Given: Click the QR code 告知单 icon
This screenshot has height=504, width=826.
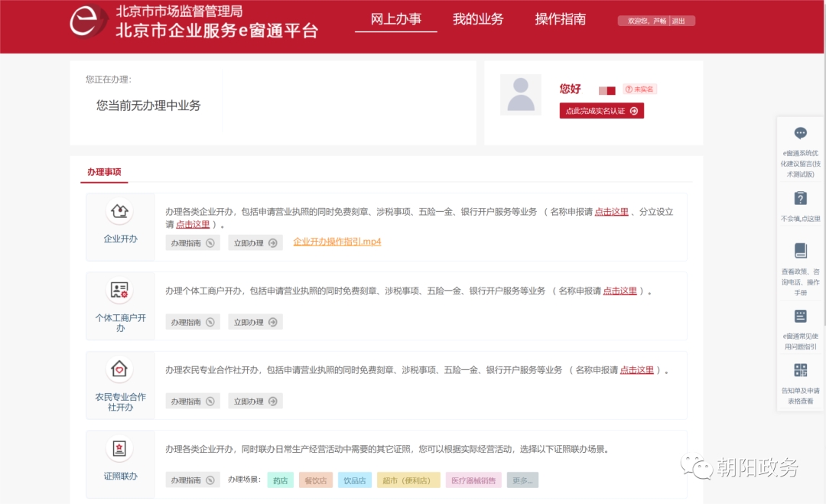Looking at the screenshot, I should (800, 370).
